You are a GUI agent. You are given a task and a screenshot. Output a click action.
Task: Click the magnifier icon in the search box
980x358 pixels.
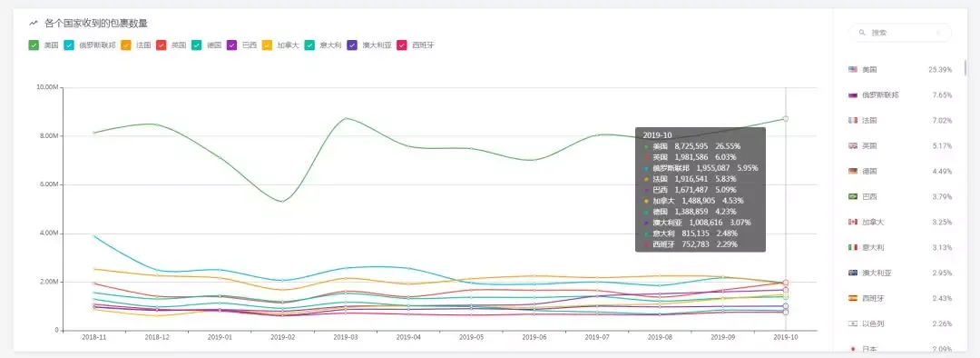(863, 33)
